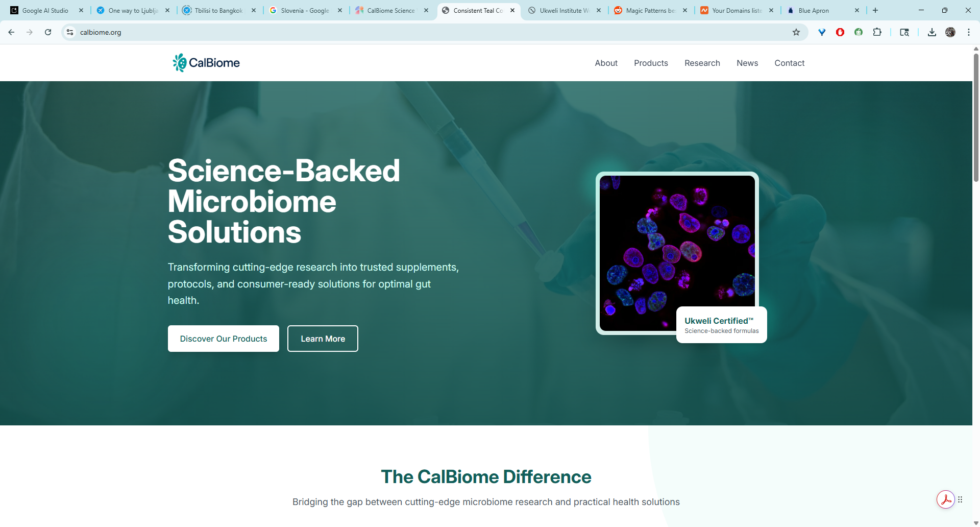This screenshot has height=527, width=980.
Task: Open the Downloads arrow icon
Action: click(932, 32)
